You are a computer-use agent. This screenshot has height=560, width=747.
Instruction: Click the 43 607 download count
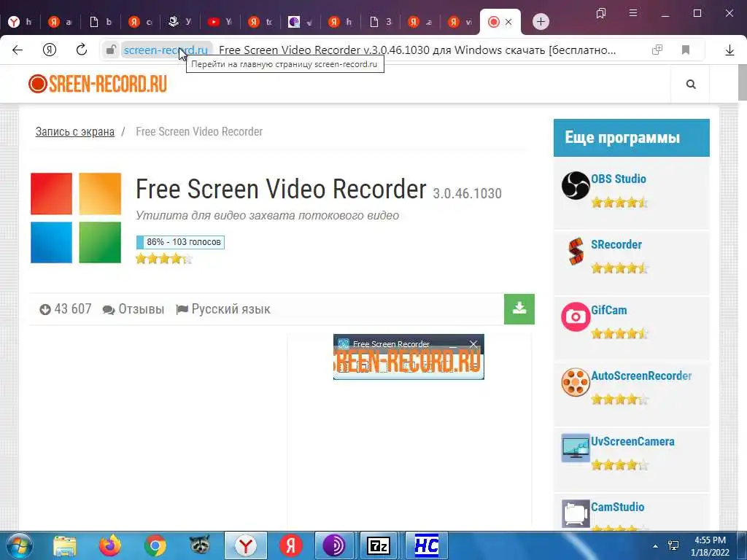click(x=66, y=309)
